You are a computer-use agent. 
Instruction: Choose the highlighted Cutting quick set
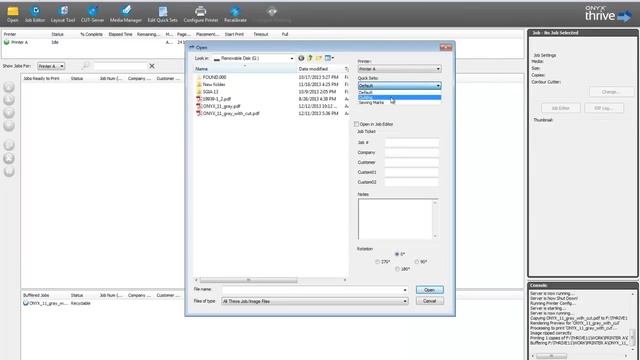[399, 98]
